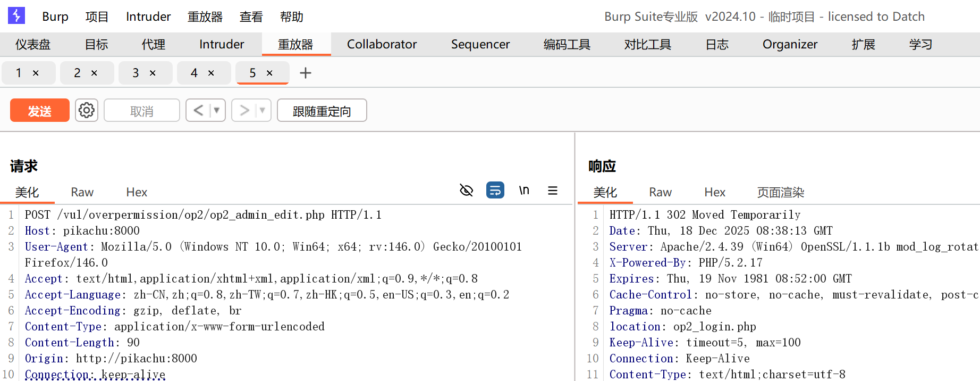Switch to 重放器 tool tab
Screen dimensions: 980x381
coord(296,44)
